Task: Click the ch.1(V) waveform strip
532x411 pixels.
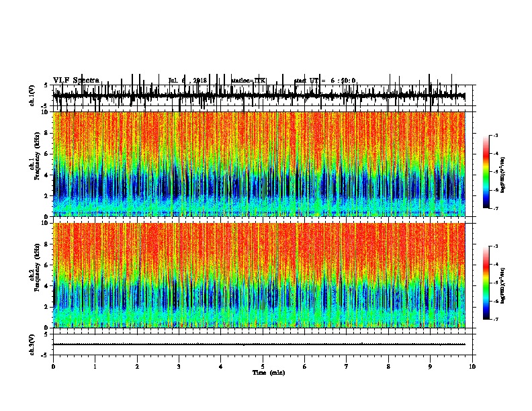Action: 262,95
